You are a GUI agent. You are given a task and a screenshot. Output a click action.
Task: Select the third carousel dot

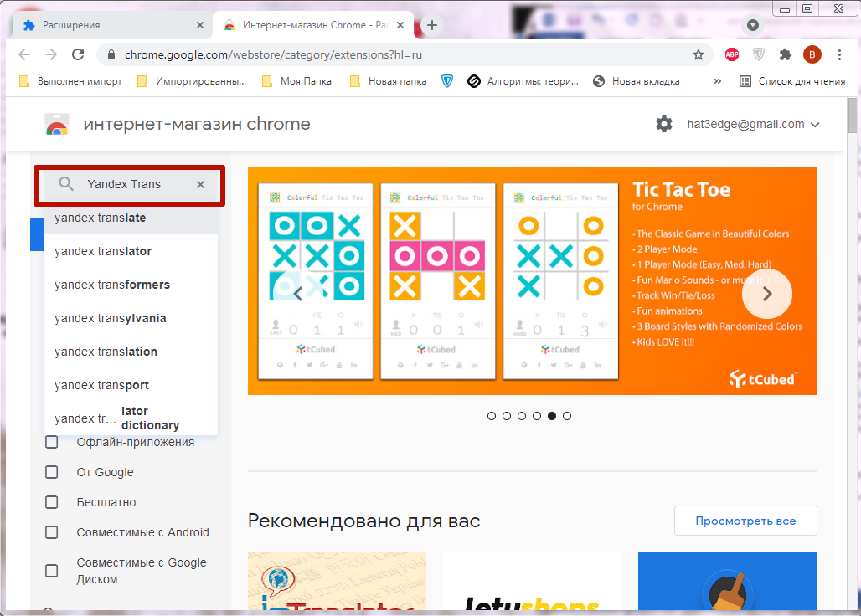(x=522, y=416)
